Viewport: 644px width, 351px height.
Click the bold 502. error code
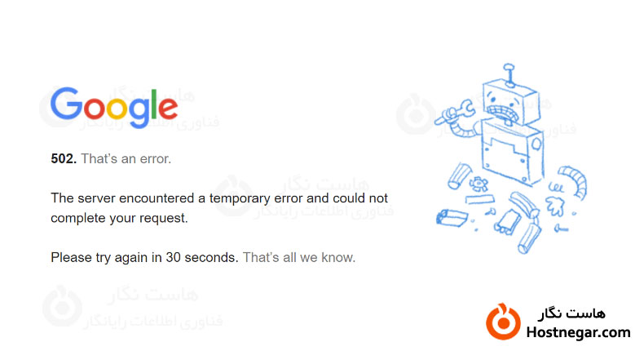pyautogui.click(x=64, y=159)
